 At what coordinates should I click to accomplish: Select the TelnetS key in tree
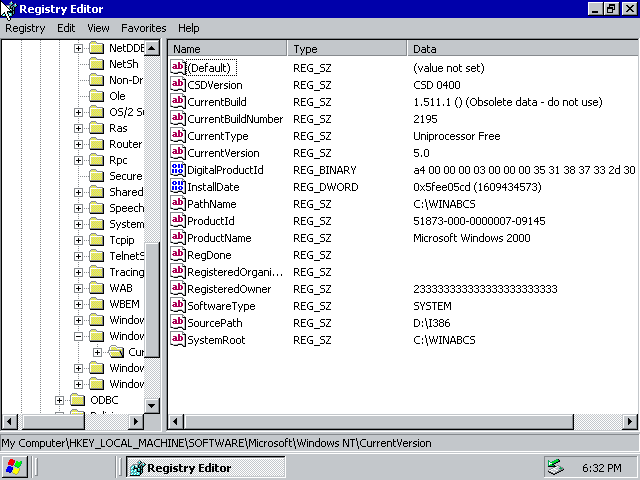[x=126, y=256]
